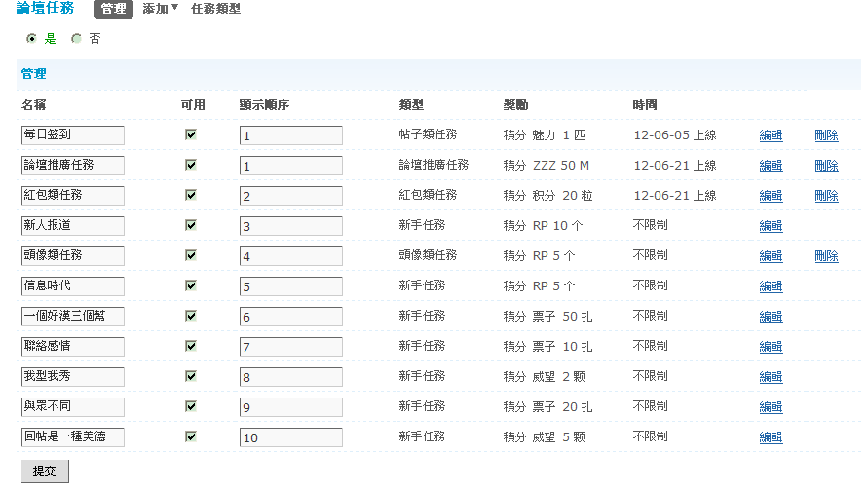
Task: Focus the 聯絡感情 name field
Action: 72,346
